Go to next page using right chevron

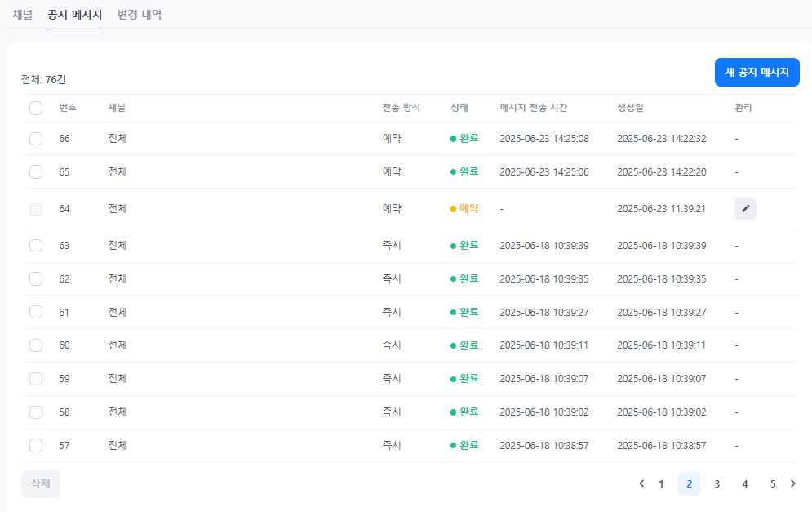click(792, 483)
